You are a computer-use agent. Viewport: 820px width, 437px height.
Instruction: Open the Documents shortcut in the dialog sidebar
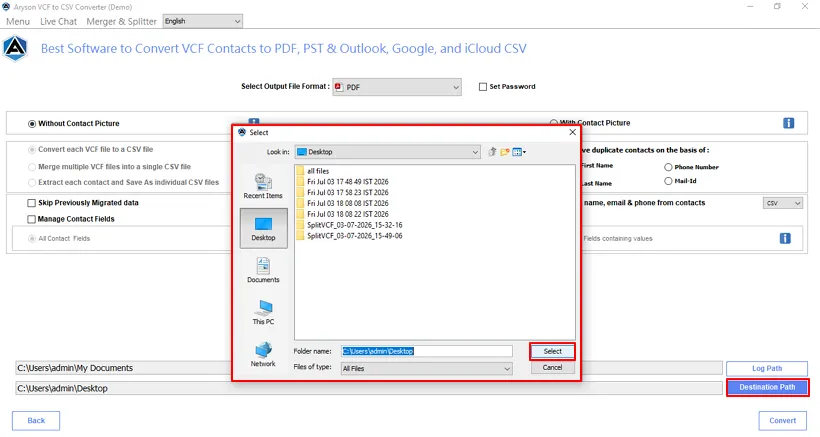[x=263, y=270]
